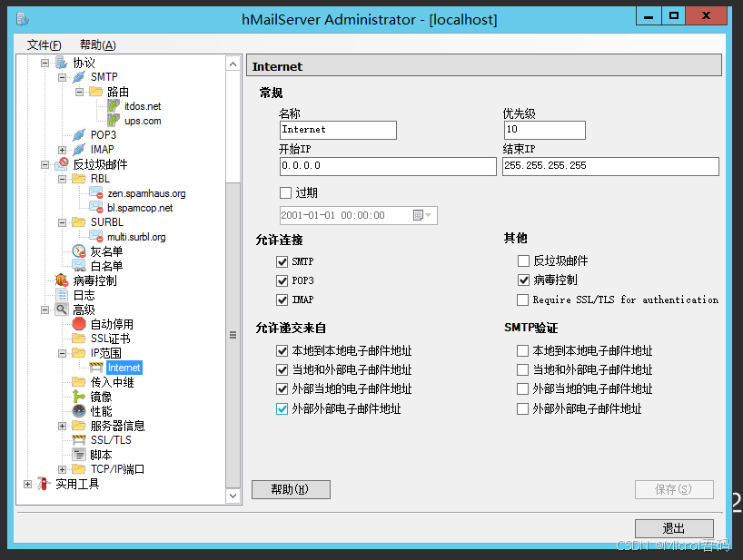Screen dimensions: 743x560
Task: Click the SSL/TLS barrier icon
Action: click(x=79, y=440)
